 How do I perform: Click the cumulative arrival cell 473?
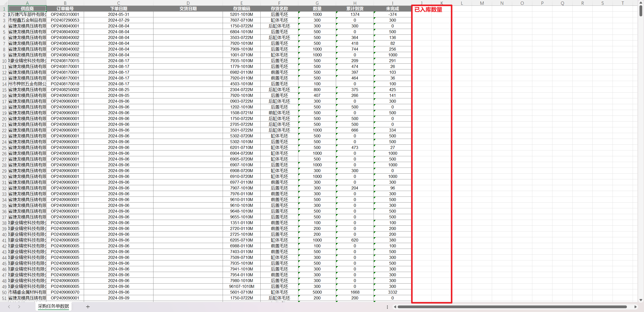355,147
